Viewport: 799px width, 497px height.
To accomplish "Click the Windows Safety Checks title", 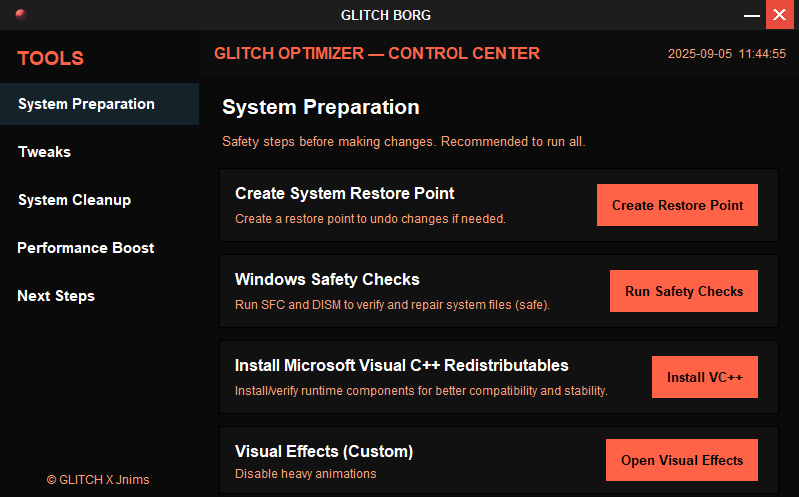I will click(327, 279).
